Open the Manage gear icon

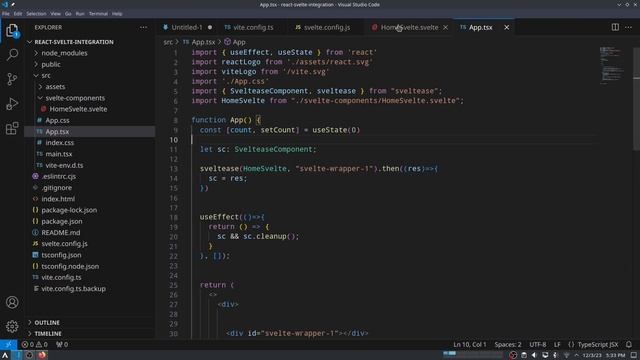click(12, 327)
